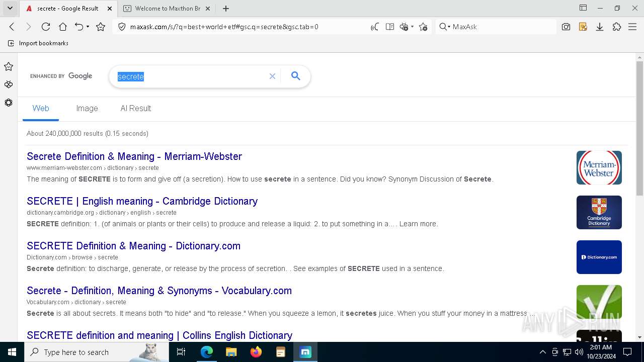This screenshot has height=362, width=644.
Task: Expand the undo closed tabs dropdown arrow
Action: (88, 27)
